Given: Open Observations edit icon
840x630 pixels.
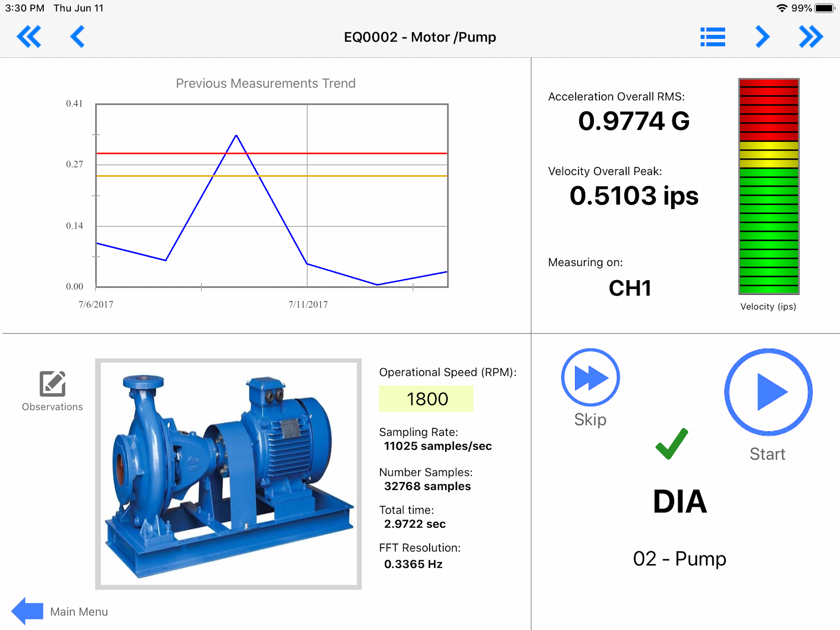Looking at the screenshot, I should point(52,384).
